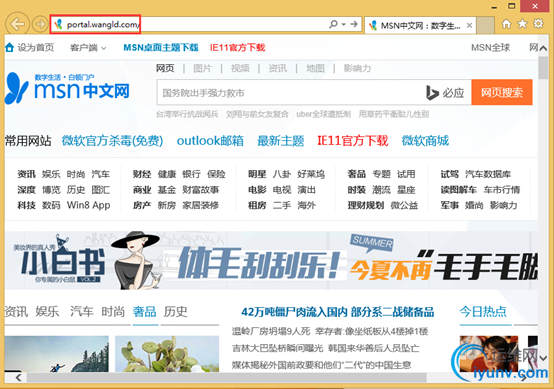This screenshot has width=554, height=389.
Task: Open the 财经 category link
Action: point(142,174)
